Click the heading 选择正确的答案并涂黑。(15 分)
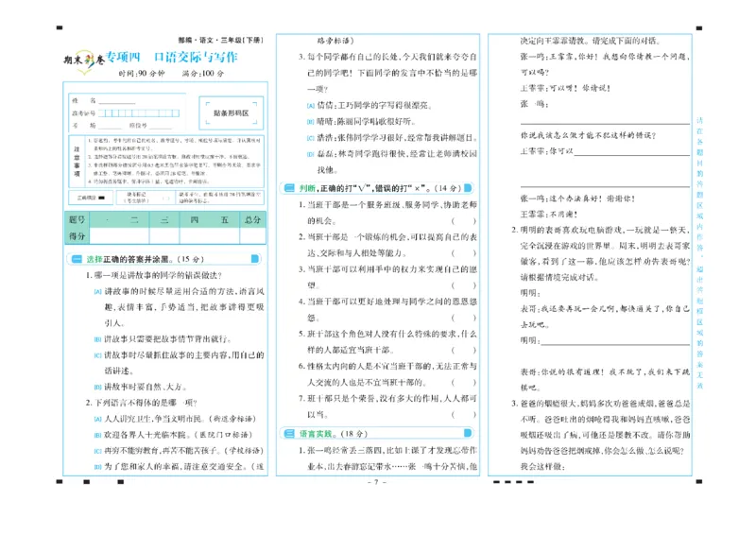The width and height of the screenshot is (756, 535). tap(146, 259)
